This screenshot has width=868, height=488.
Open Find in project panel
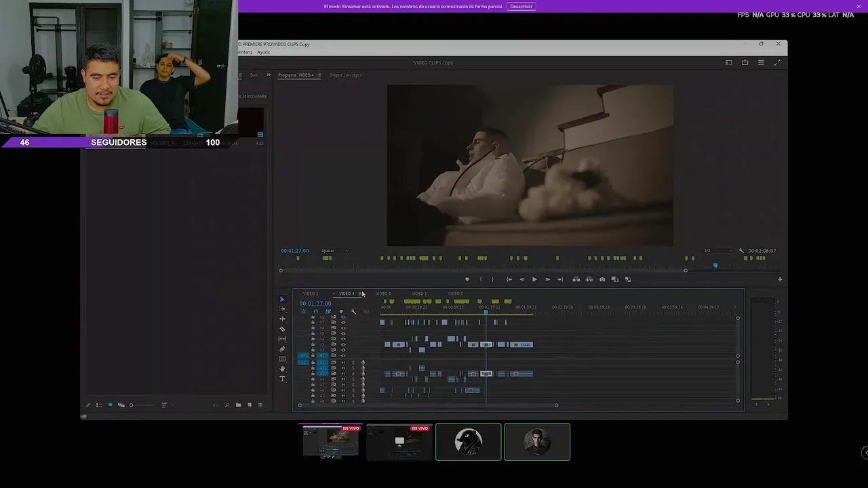227,405
